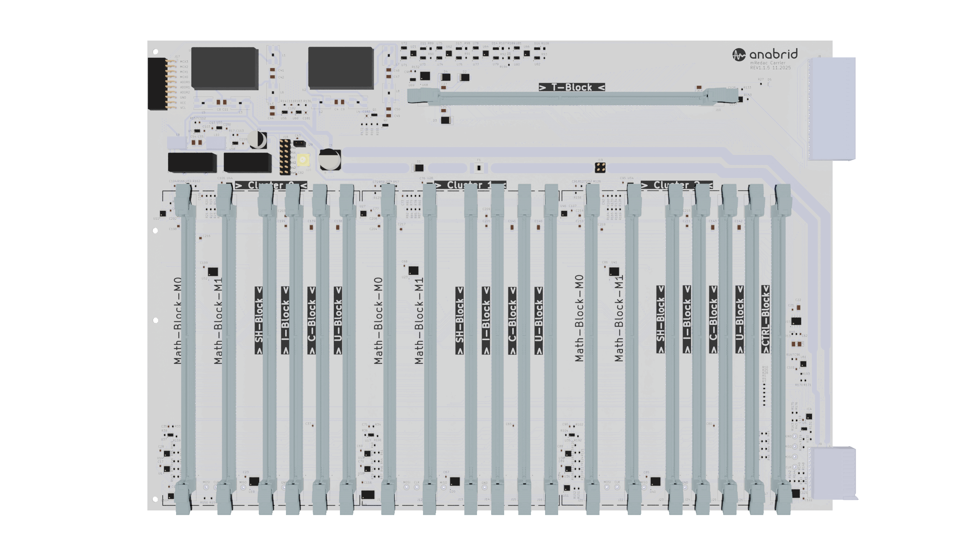Screen dimensions: 980x551
Task: Click the "MCX0" pin label
Action: [x=184, y=77]
